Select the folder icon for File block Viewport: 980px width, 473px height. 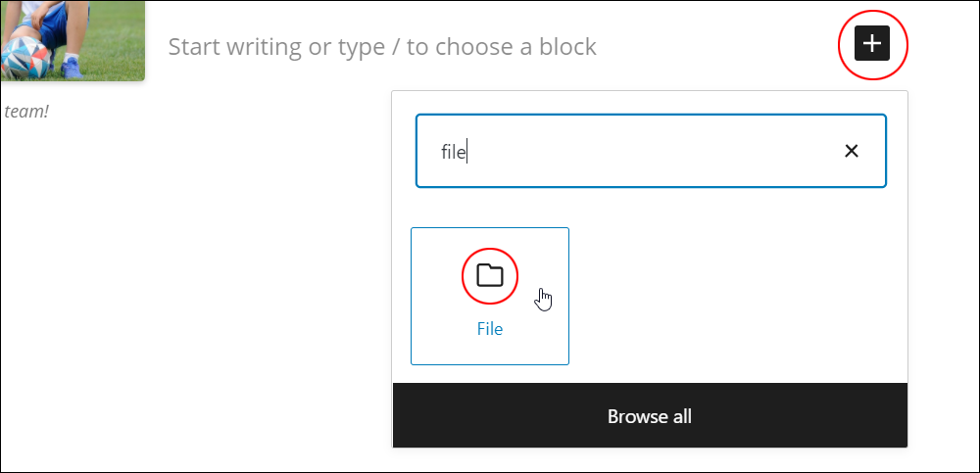(x=489, y=275)
